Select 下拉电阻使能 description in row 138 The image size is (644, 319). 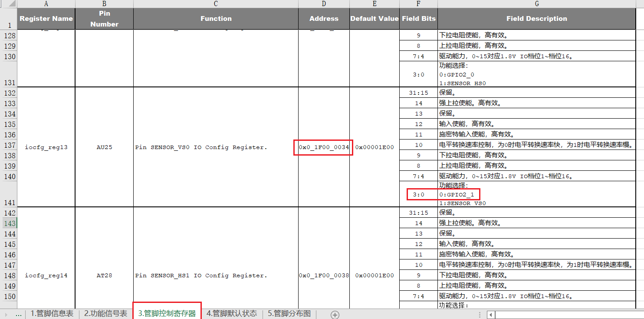tap(537, 155)
